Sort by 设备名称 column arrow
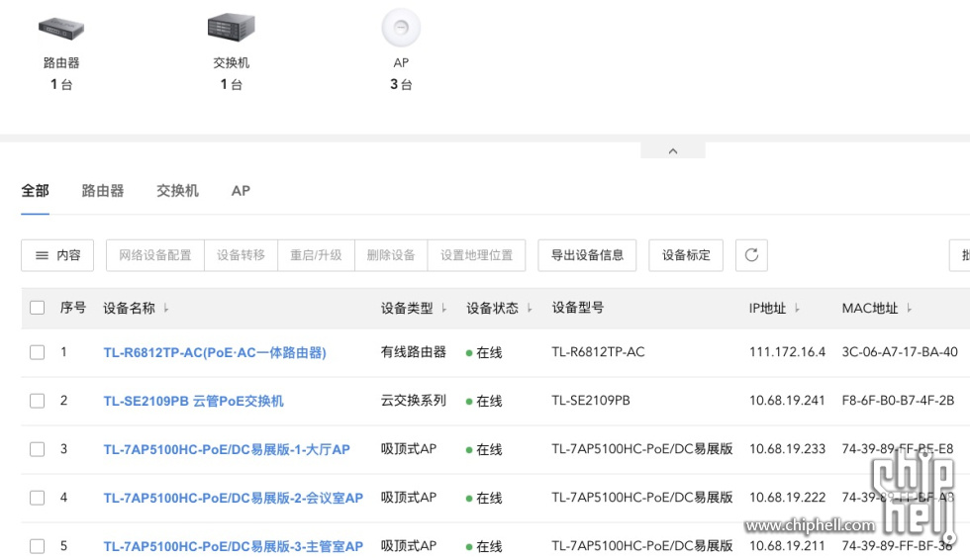 [166, 308]
